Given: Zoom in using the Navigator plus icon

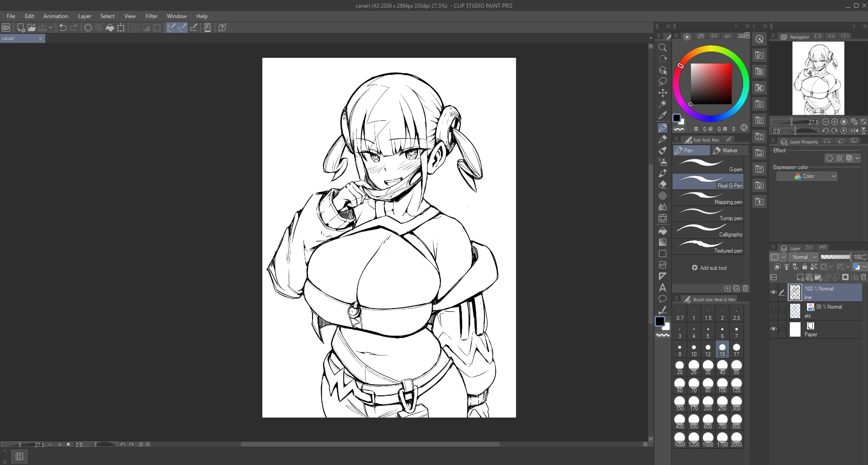Looking at the screenshot, I should (835, 122).
